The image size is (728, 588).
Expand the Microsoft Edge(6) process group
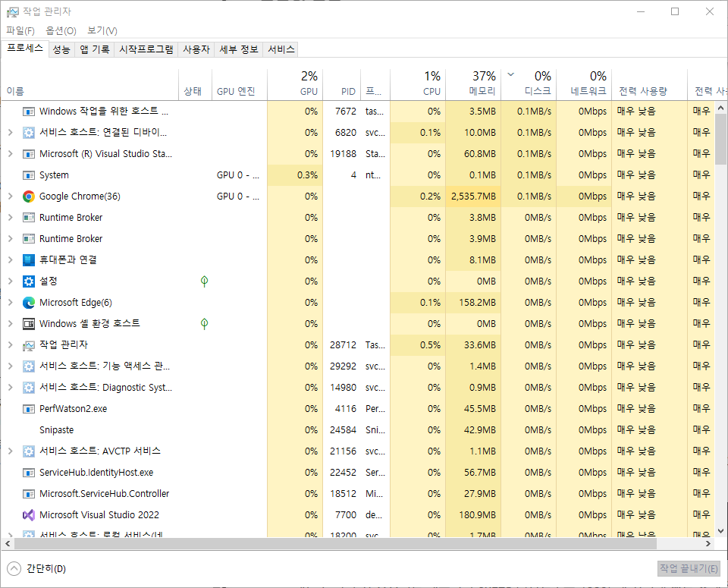[x=10, y=303]
